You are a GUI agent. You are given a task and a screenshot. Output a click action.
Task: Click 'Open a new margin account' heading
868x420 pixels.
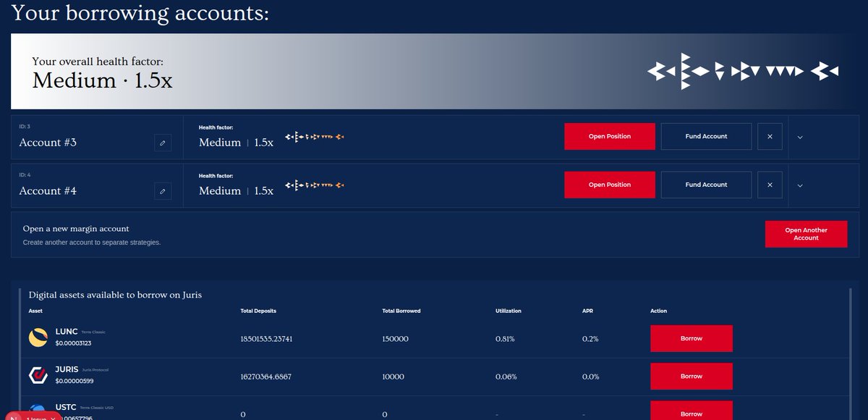[x=76, y=229]
